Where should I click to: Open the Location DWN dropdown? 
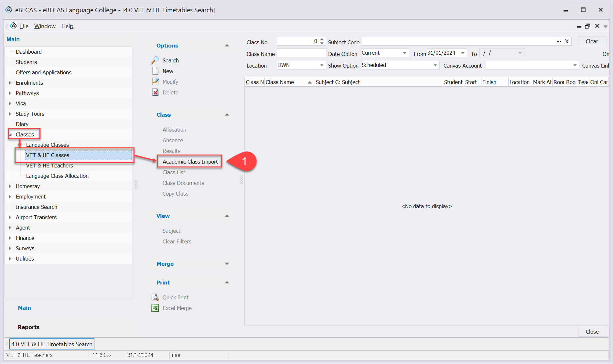[x=322, y=65]
